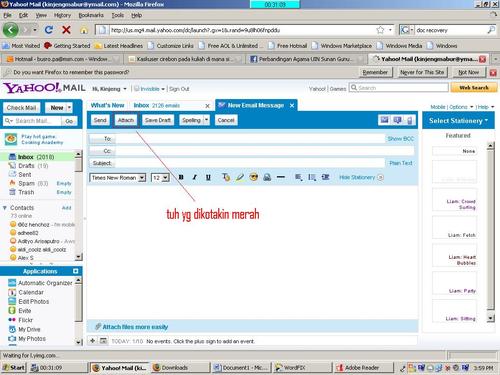The height and width of the screenshot is (375, 500).
Task: Click the Sign Out link
Action: [x=179, y=89]
